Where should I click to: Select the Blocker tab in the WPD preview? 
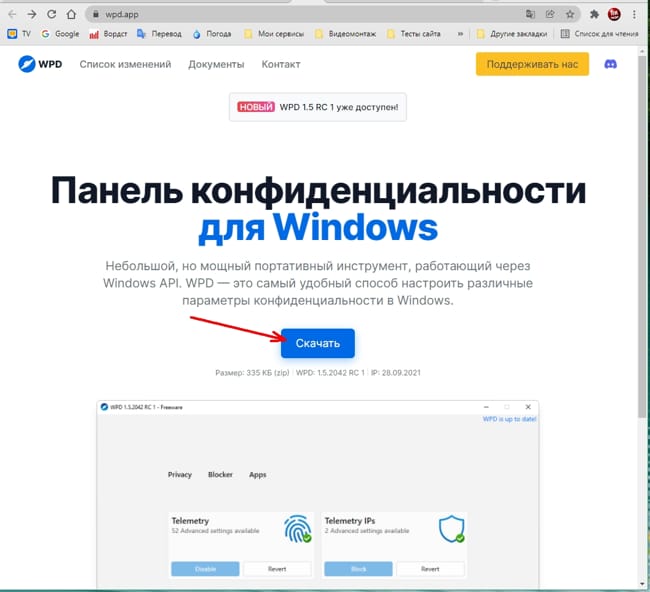(x=220, y=475)
